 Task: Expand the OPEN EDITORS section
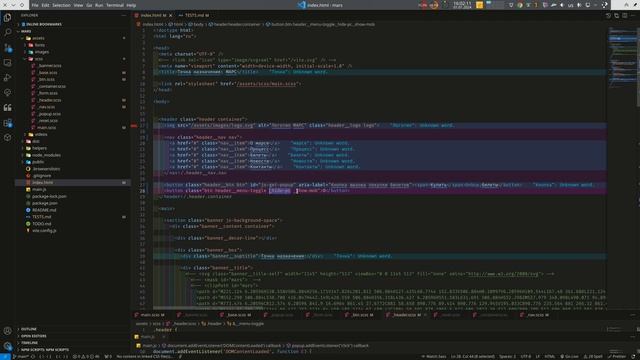point(33,336)
